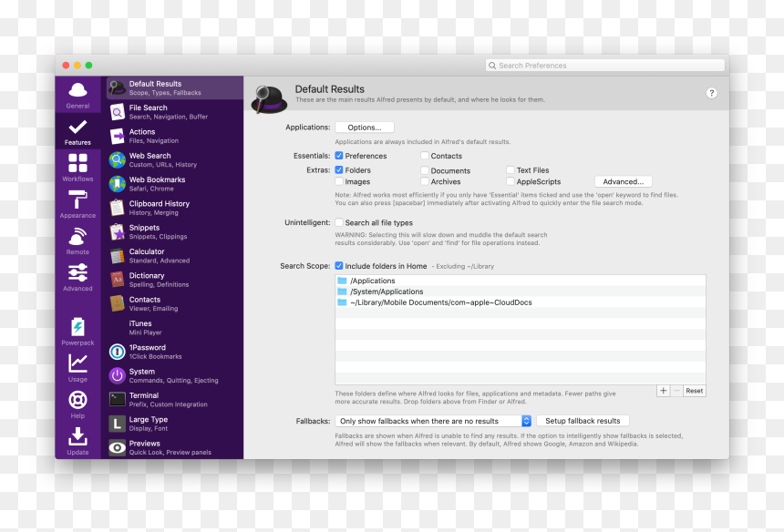The height and width of the screenshot is (532, 784).
Task: Open the Powerpack battery icon
Action: [77, 327]
